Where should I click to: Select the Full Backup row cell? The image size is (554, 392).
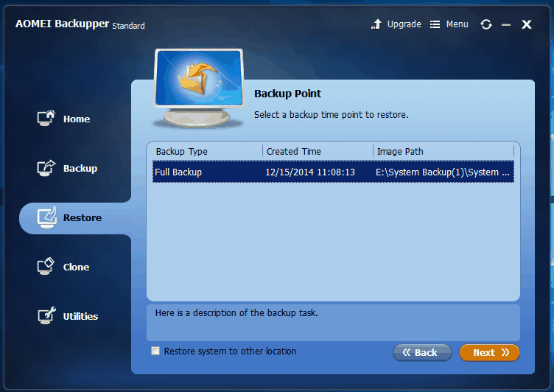pyautogui.click(x=178, y=172)
